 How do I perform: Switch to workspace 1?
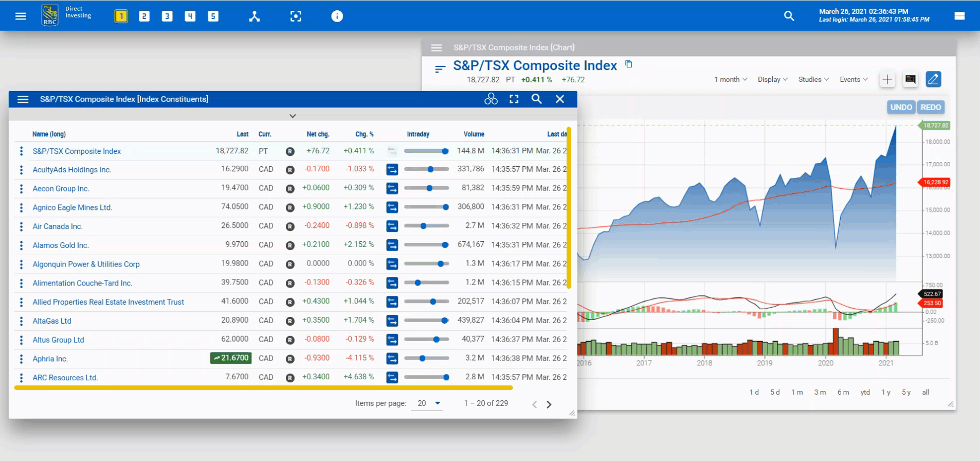pyautogui.click(x=121, y=16)
